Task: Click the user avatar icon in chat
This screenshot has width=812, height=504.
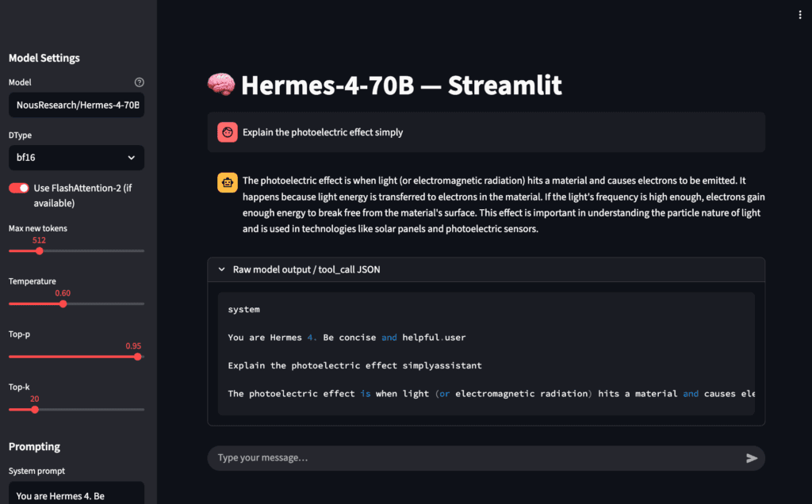Action: pyautogui.click(x=228, y=132)
